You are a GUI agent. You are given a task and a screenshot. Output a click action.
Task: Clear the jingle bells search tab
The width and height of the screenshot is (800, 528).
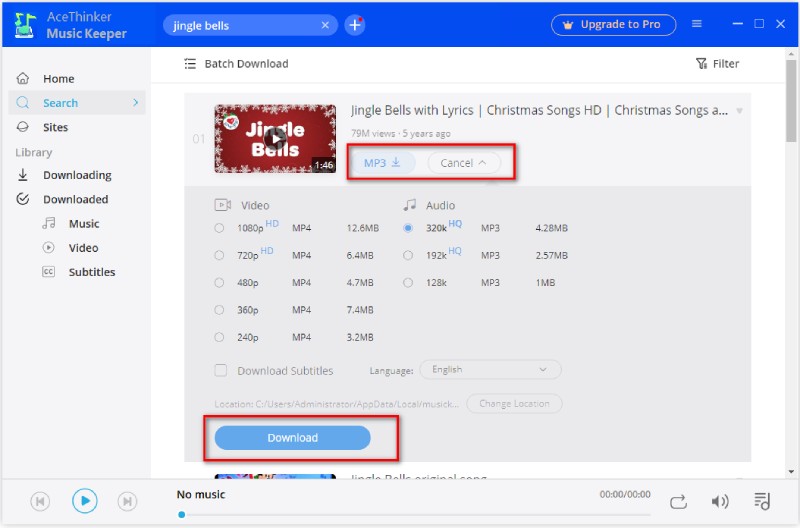325,25
